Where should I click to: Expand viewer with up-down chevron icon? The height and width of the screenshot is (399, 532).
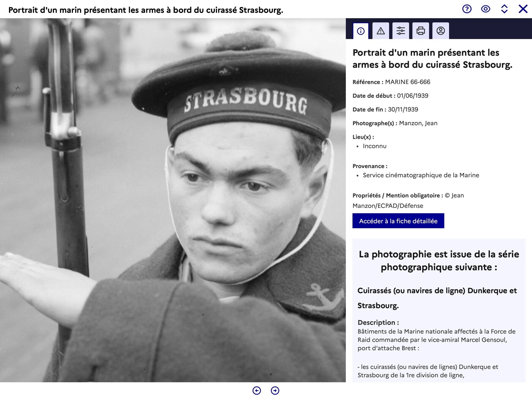tap(504, 9)
